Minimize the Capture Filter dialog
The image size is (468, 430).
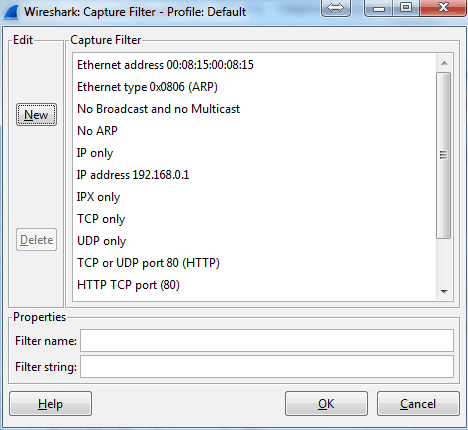pyautogui.click(x=379, y=8)
